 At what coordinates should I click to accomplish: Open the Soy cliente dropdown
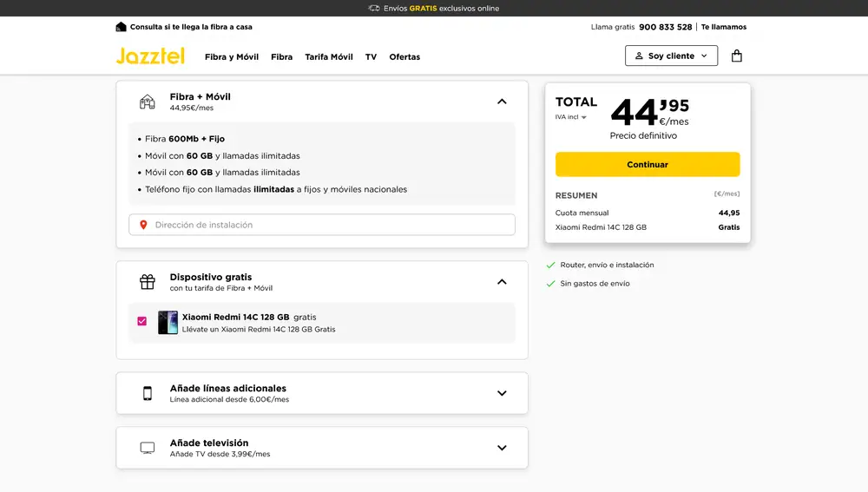point(671,56)
